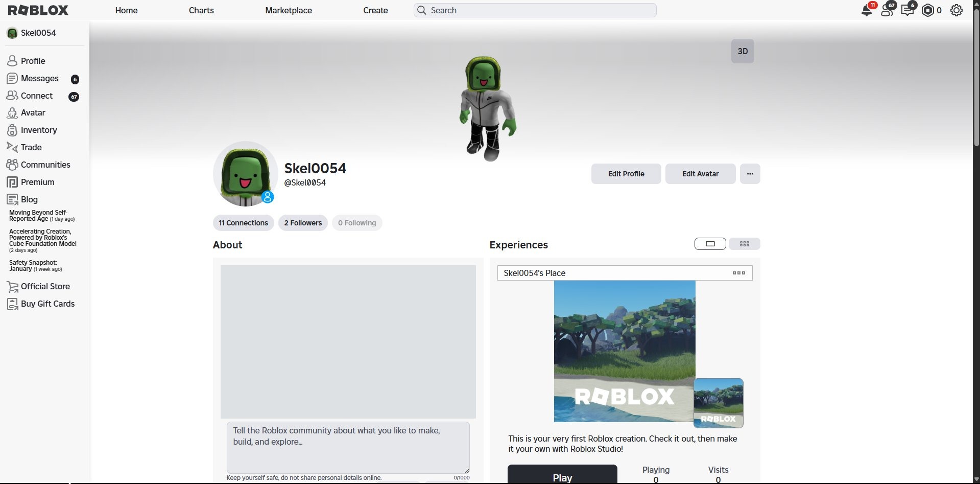The image size is (980, 484).
Task: Select the slideshow view for Experiences
Action: pos(710,244)
